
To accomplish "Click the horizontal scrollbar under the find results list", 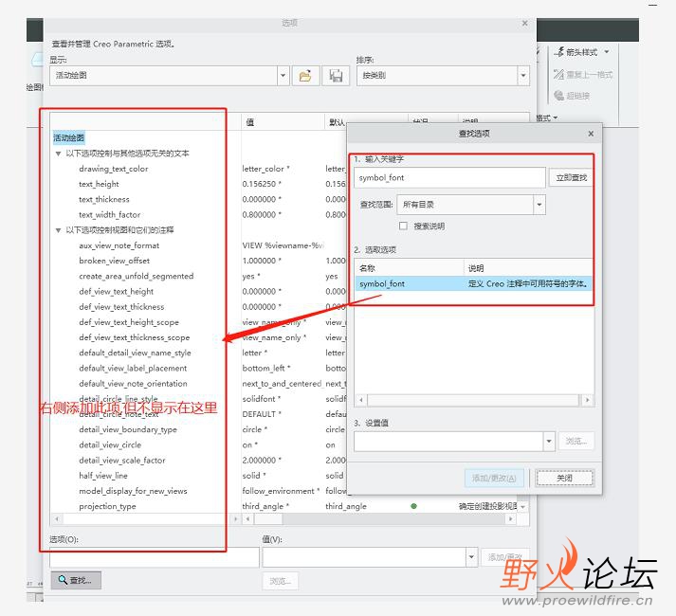I will pyautogui.click(x=473, y=400).
